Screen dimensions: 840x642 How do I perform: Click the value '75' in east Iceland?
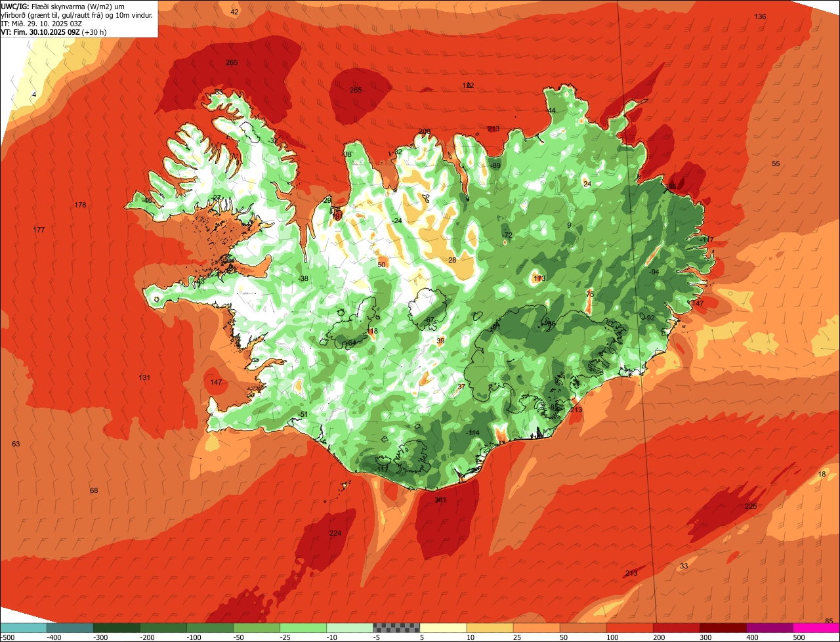pos(589,294)
